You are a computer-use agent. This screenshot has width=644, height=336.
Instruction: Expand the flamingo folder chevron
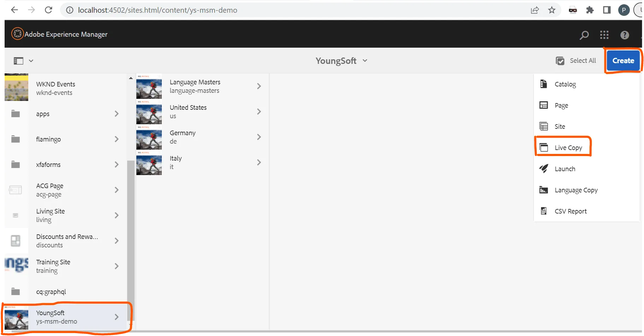117,139
